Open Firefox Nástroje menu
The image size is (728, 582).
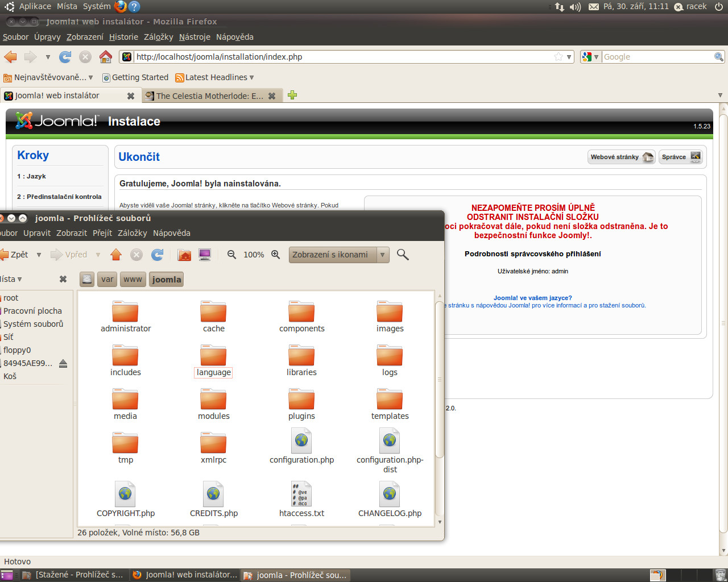[195, 37]
